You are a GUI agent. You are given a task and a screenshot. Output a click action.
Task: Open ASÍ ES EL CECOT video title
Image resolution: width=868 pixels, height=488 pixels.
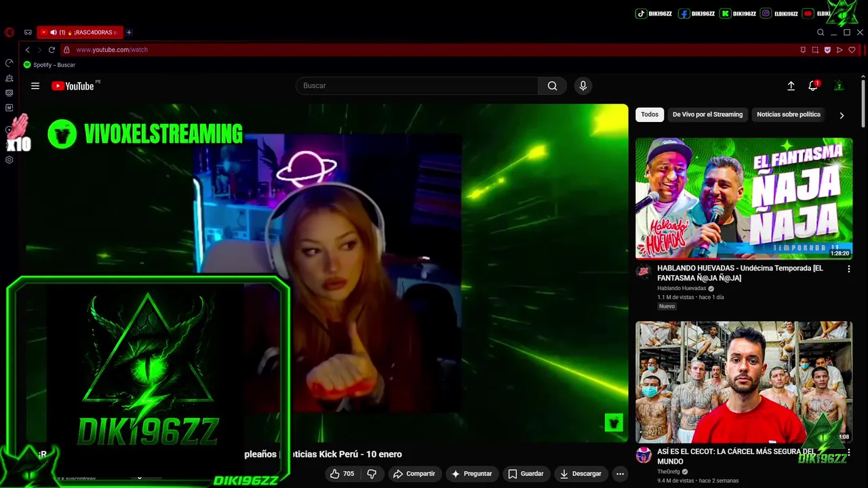tap(736, 456)
